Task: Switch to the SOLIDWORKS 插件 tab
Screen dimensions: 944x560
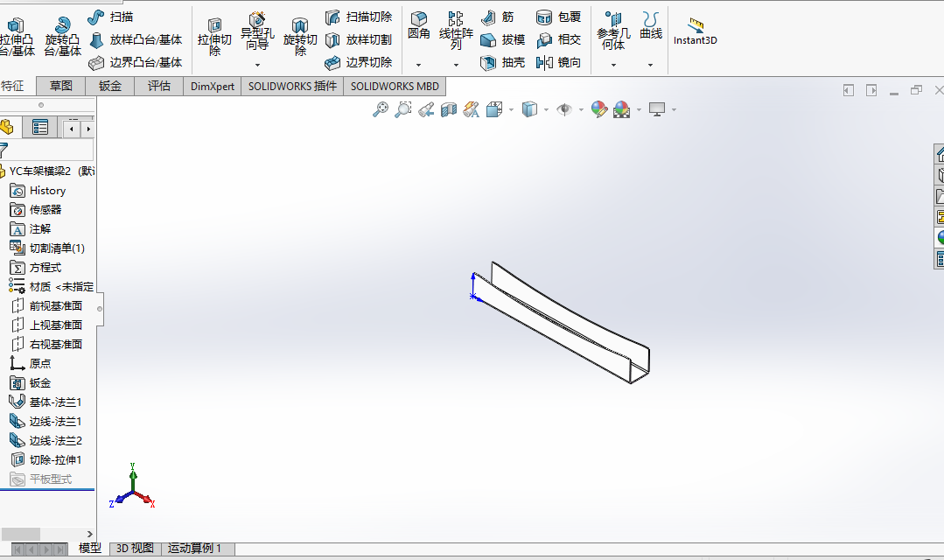Action: click(x=292, y=86)
